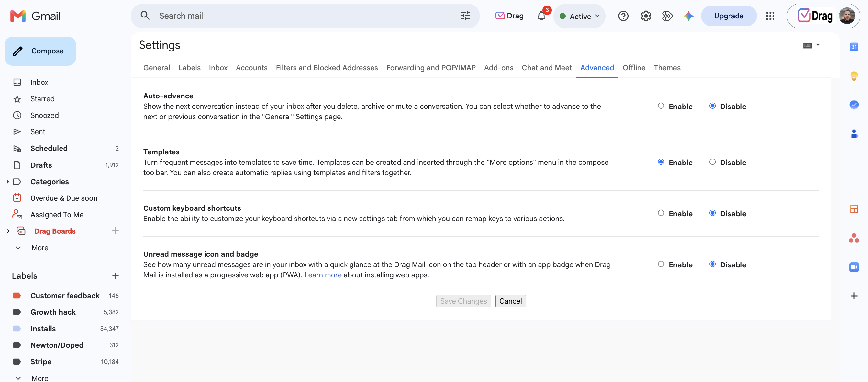Open Gemini sparkle icon
The height and width of the screenshot is (382, 868).
(x=688, y=16)
